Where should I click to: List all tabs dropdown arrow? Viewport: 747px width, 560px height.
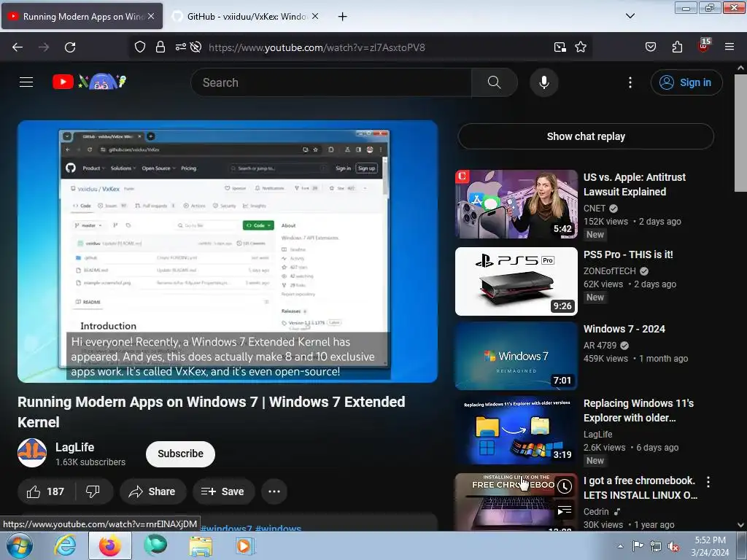[630, 16]
